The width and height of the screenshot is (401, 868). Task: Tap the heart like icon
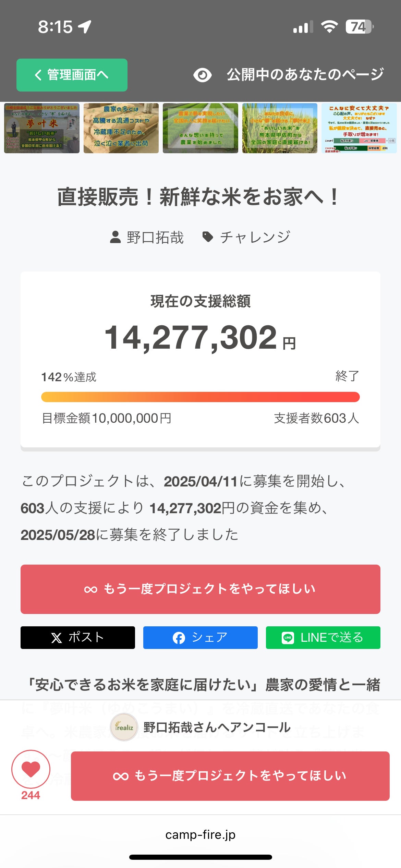31,769
